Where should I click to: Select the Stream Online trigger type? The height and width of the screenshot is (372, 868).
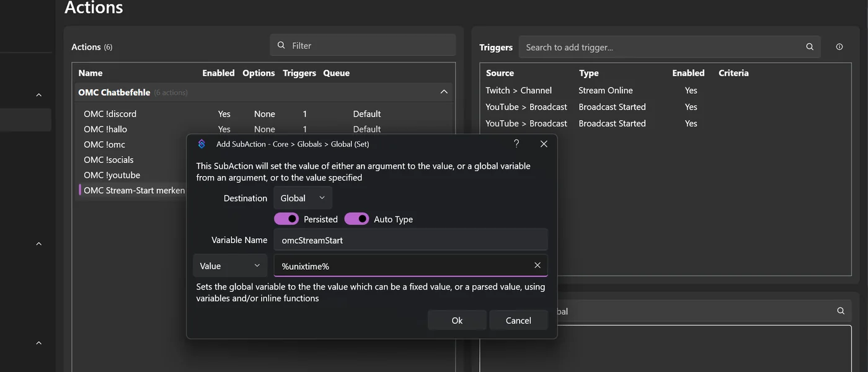606,91
